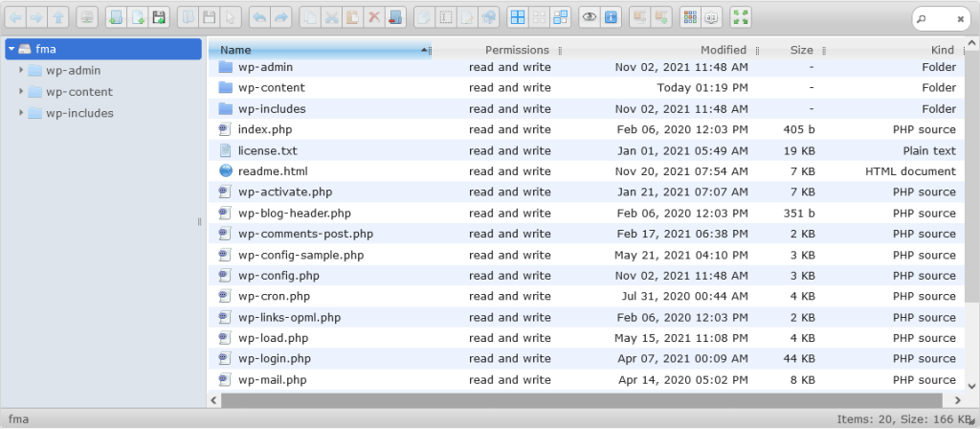Expand the wp-content tree node arrow

21,91
